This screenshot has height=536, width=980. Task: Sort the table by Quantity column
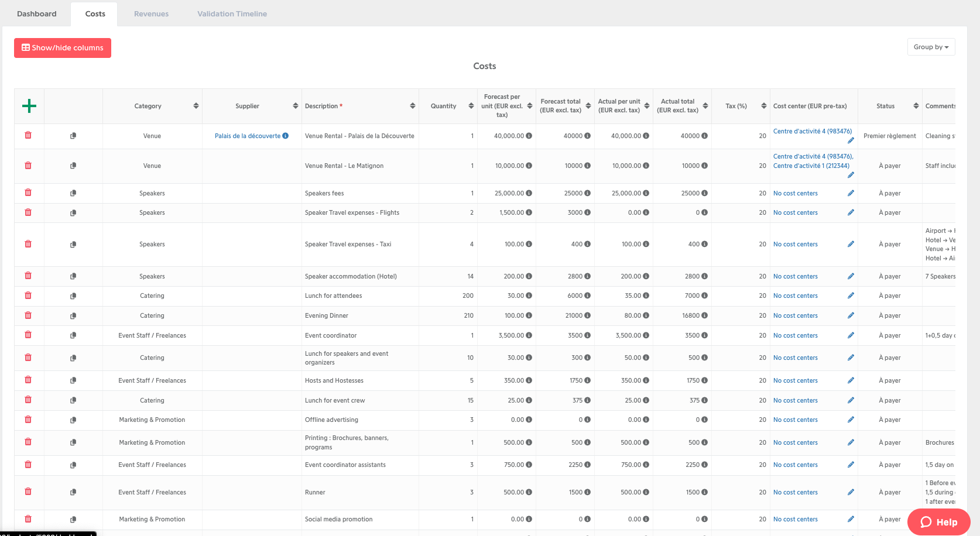471,106
